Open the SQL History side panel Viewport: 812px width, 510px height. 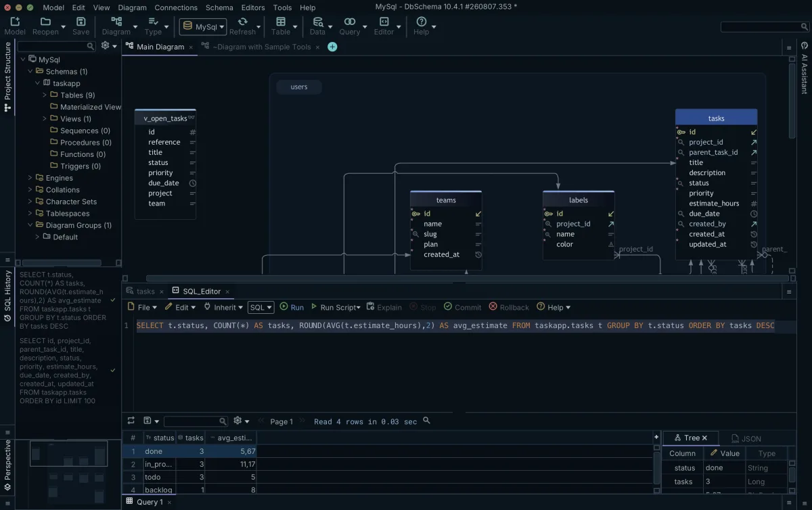pyautogui.click(x=7, y=296)
